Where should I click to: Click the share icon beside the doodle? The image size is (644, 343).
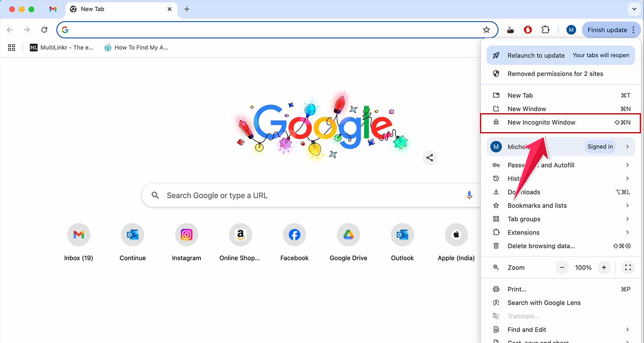point(430,158)
